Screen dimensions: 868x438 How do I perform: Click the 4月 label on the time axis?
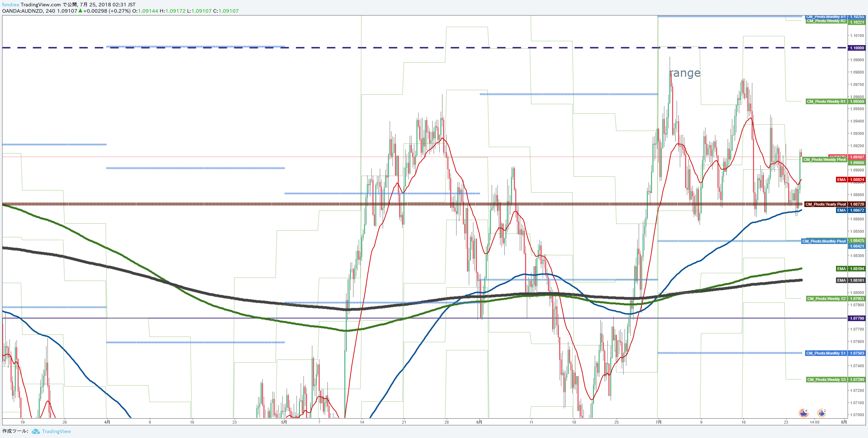pyautogui.click(x=107, y=422)
